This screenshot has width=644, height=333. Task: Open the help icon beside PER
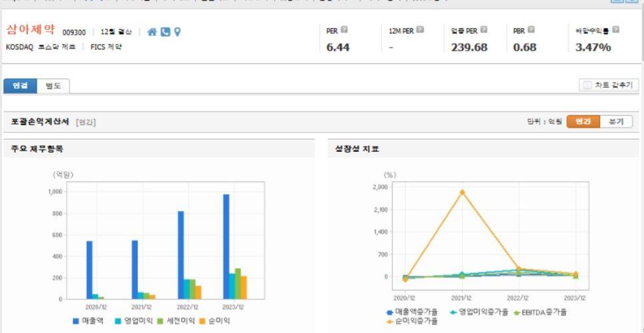pyautogui.click(x=344, y=29)
